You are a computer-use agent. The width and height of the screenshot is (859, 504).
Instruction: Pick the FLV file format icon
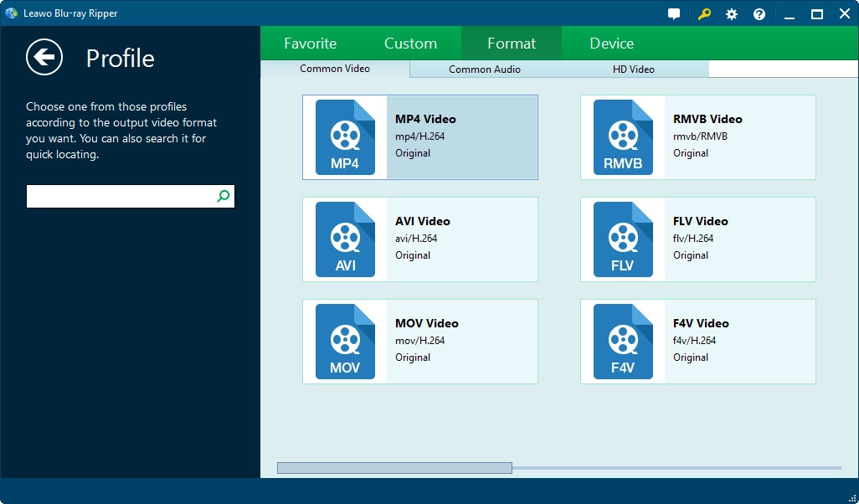[x=623, y=239]
